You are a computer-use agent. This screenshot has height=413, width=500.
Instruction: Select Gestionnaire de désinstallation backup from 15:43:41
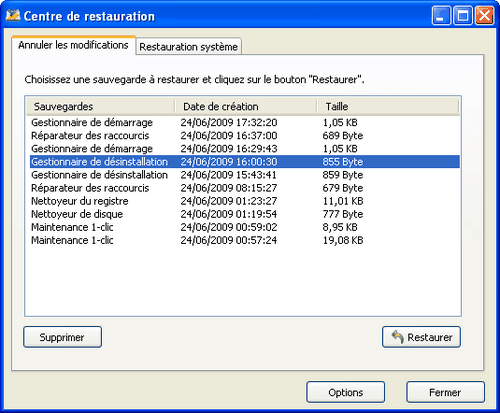point(245,175)
